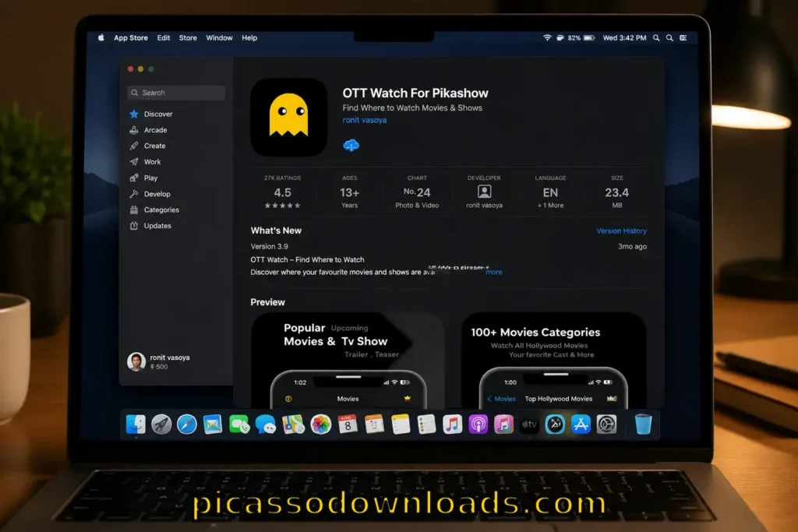Open the Window menu
Viewport: 798px width, 532px height.
pos(219,37)
